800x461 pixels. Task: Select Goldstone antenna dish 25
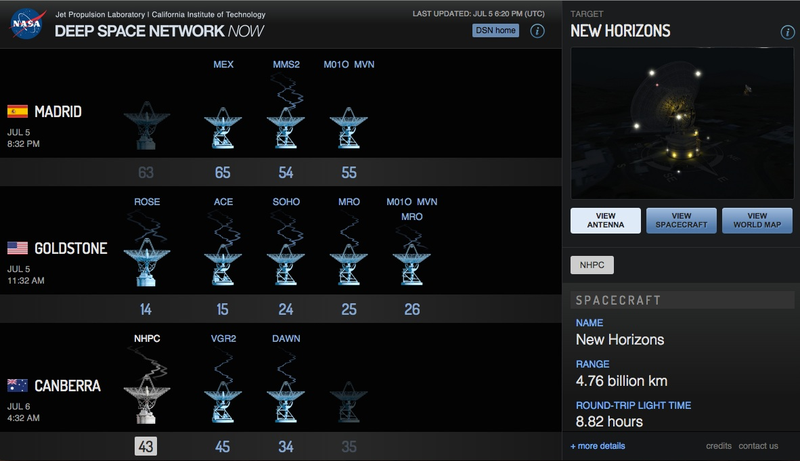pyautogui.click(x=348, y=264)
